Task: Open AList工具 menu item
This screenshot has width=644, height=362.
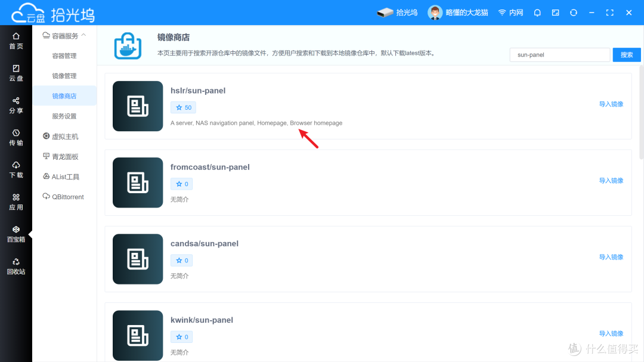Action: tap(61, 177)
